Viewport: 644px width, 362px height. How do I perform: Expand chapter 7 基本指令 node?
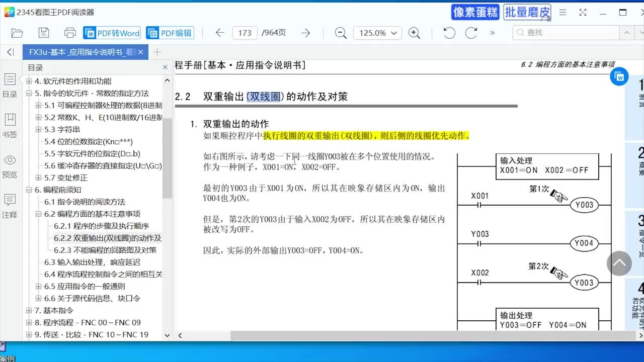click(x=29, y=311)
